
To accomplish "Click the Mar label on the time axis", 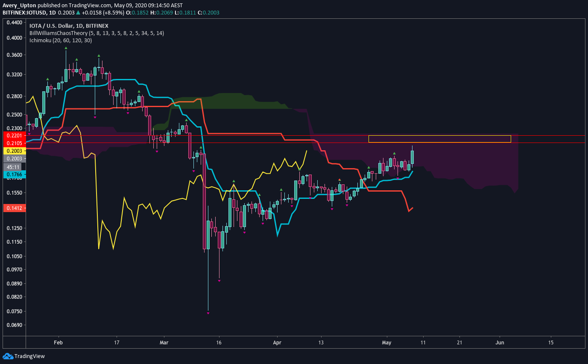I will click(164, 343).
